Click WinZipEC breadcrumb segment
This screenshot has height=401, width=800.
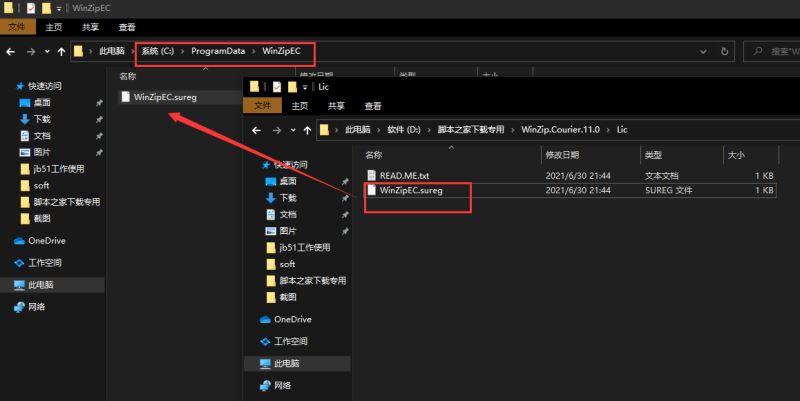(x=281, y=51)
